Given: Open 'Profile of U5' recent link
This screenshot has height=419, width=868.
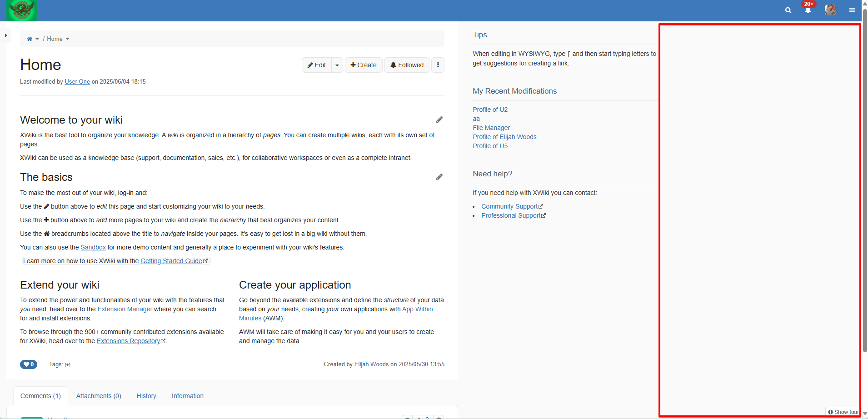Looking at the screenshot, I should [x=490, y=146].
